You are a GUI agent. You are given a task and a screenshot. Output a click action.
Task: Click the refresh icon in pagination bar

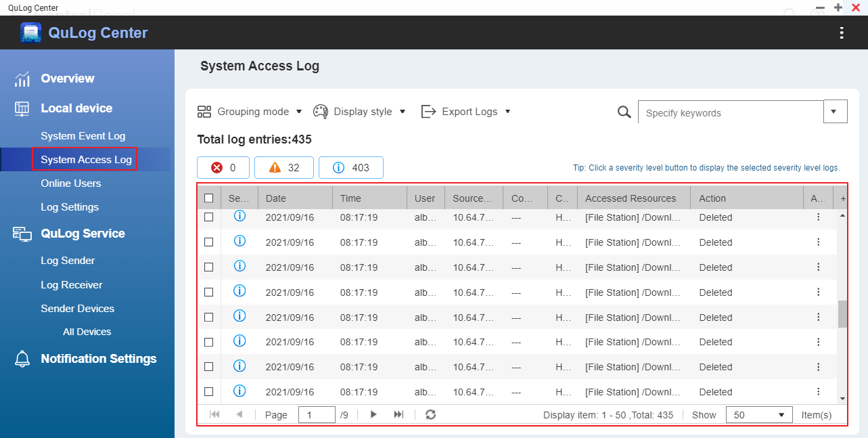tap(430, 414)
